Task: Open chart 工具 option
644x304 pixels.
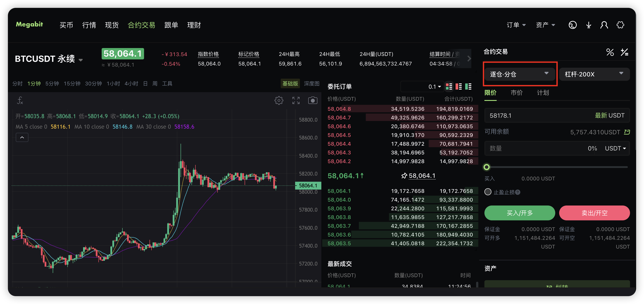Action: (x=167, y=83)
